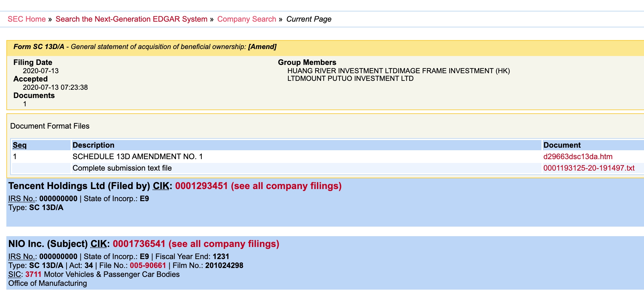Click the Form SC 13D/A heading
The width and height of the screenshot is (644, 303).
click(x=39, y=47)
